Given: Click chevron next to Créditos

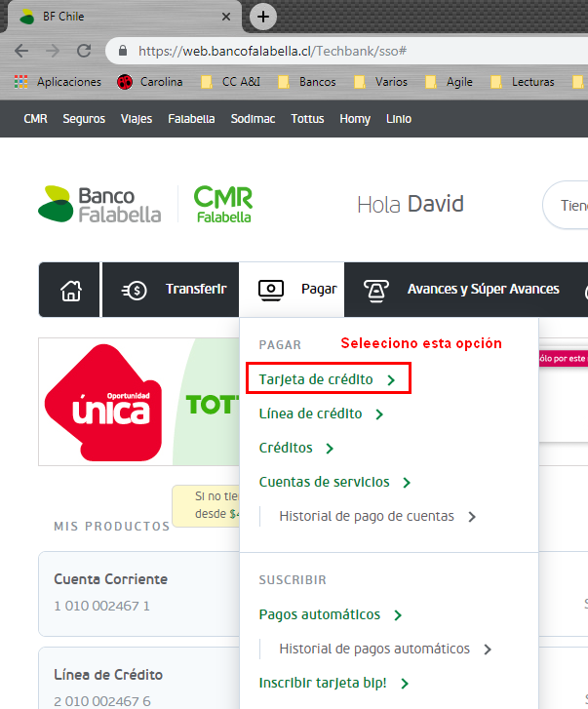Looking at the screenshot, I should [x=330, y=449].
